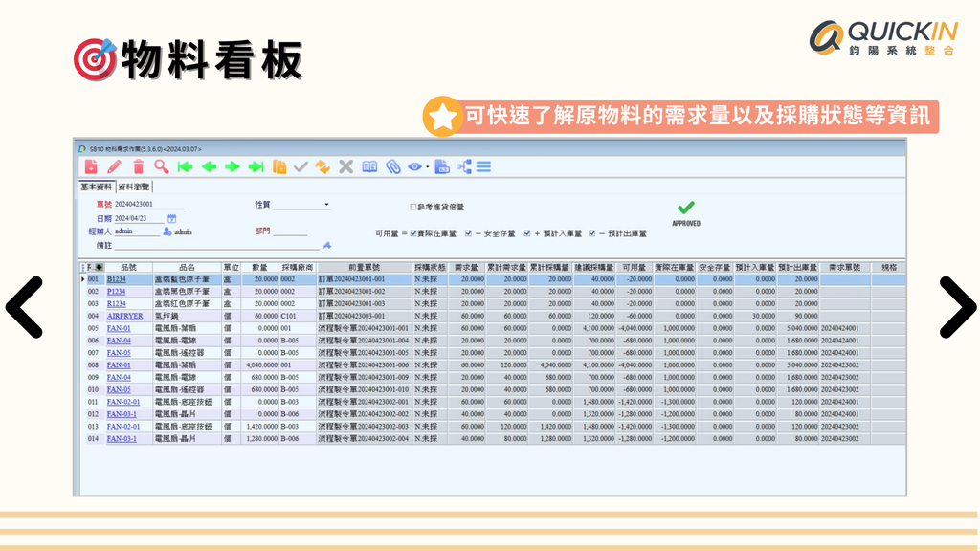This screenshot has height=551, width=980.
Task: Select 電風扇-晶片 in row 012
Action: point(187,414)
